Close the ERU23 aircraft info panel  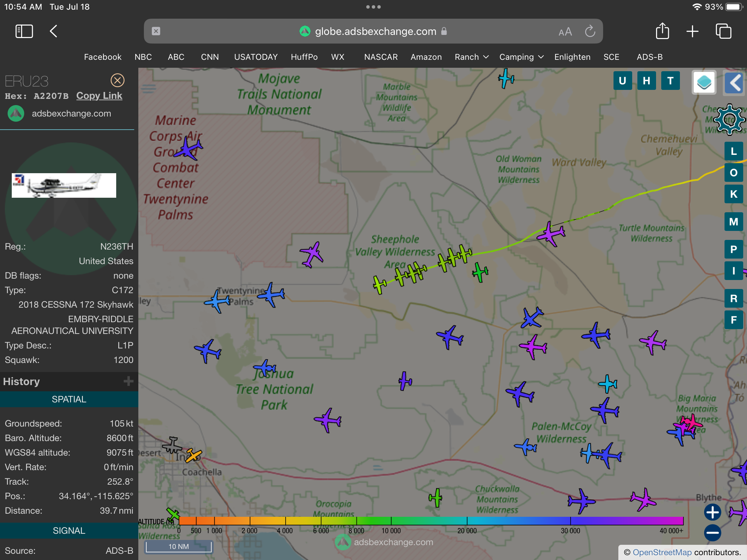click(x=118, y=80)
